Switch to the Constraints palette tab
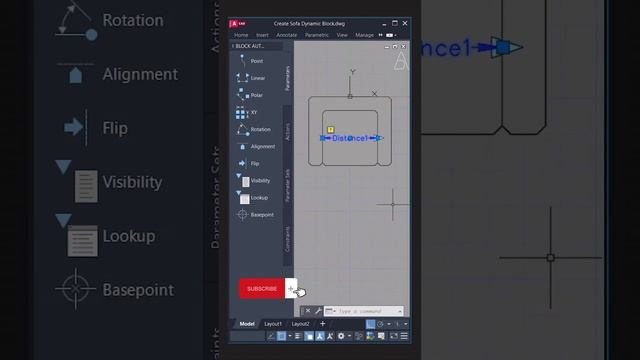The height and width of the screenshot is (360, 640). click(x=288, y=239)
